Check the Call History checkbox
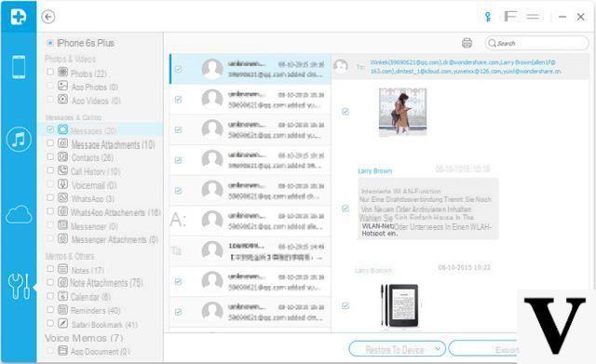This screenshot has height=364, width=596. tap(49, 170)
